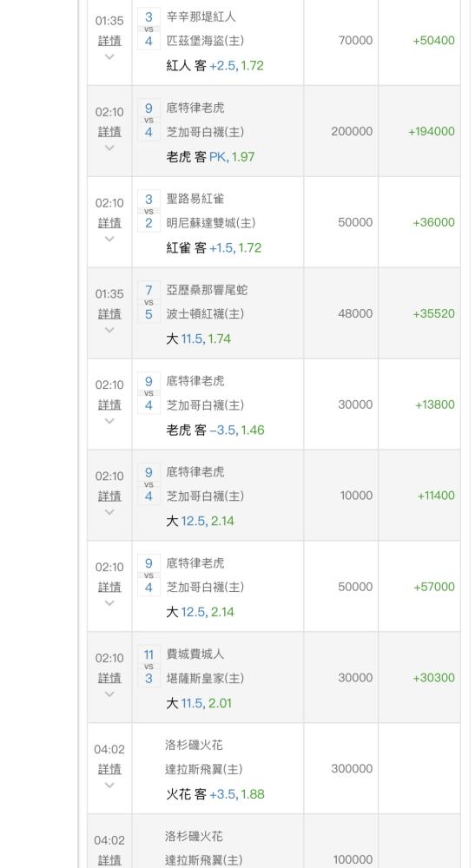The image size is (475, 868).
Task: Expand the chevron in the 聖路易紅雀 row
Action: click(109, 239)
